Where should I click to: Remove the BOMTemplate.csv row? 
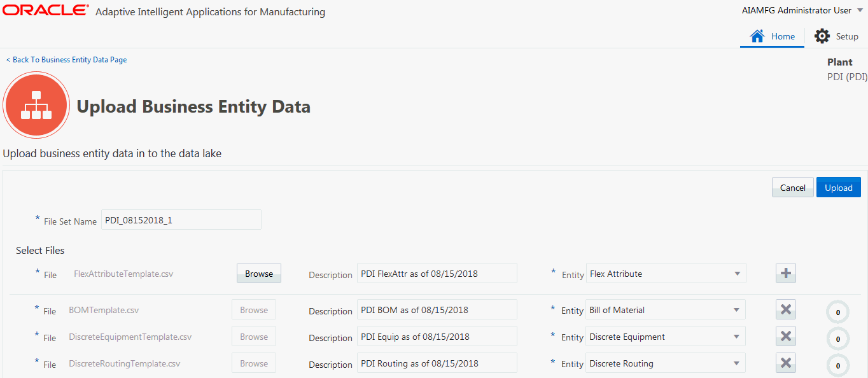(x=786, y=310)
